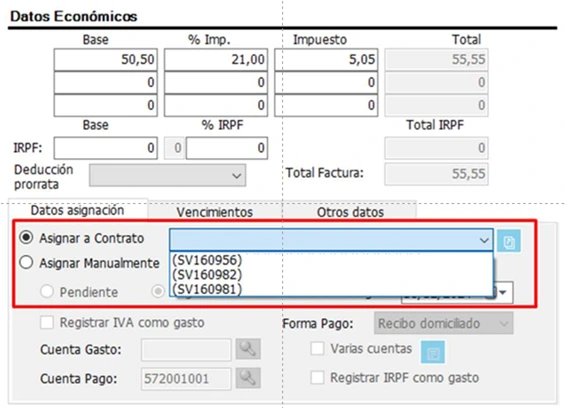Click the magnifier next to Cuenta Pago
Screen dimensions: 567x408
248,378
